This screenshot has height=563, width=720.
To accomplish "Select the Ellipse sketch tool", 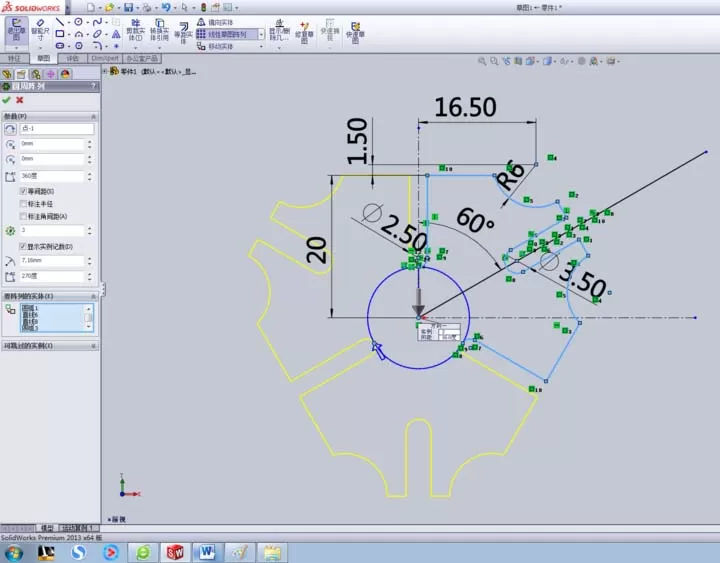I will 97,34.
